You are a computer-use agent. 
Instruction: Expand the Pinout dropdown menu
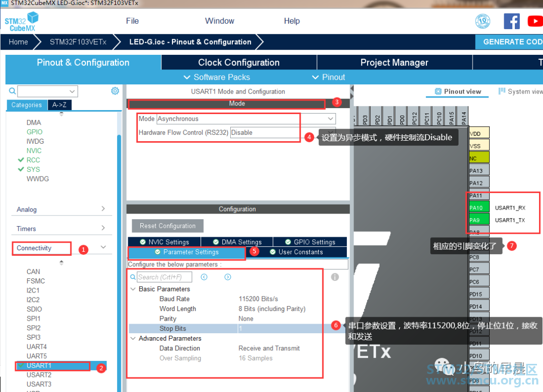click(x=329, y=77)
